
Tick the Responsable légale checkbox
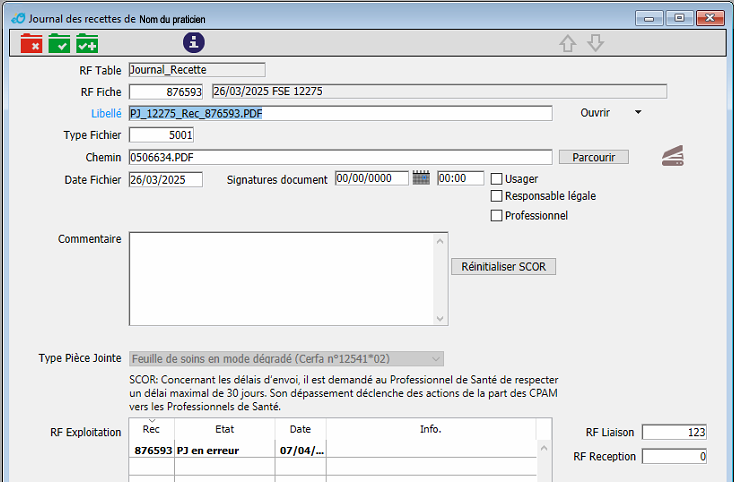496,196
